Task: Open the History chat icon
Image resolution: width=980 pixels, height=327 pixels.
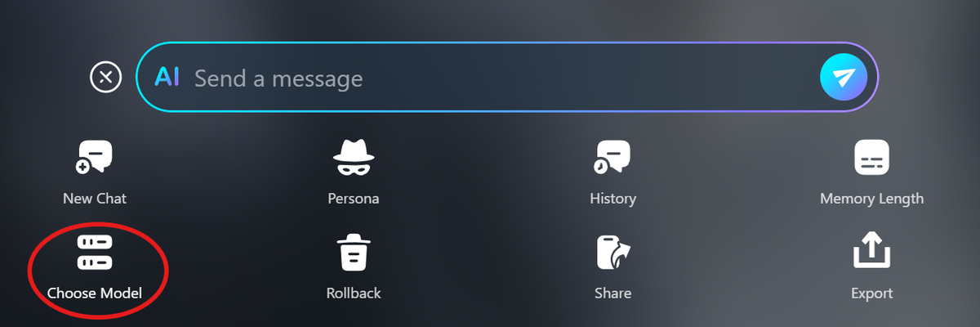Action: click(x=612, y=157)
